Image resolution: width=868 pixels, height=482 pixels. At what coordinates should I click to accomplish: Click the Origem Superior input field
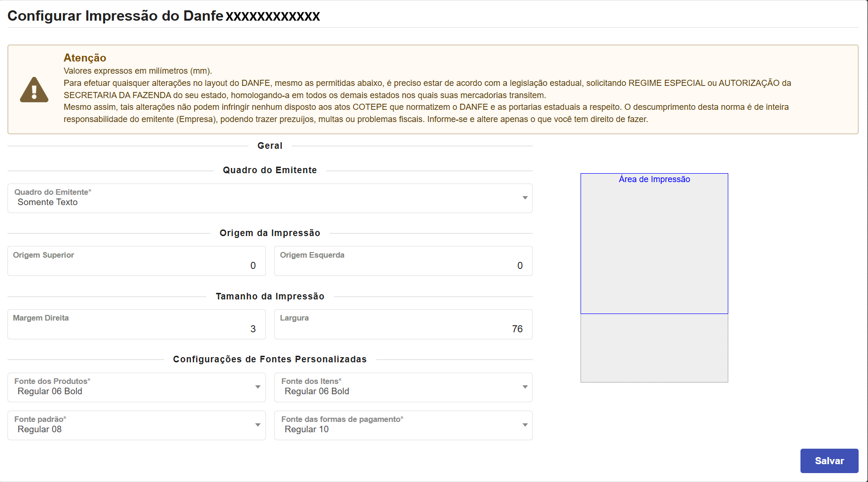click(x=136, y=261)
